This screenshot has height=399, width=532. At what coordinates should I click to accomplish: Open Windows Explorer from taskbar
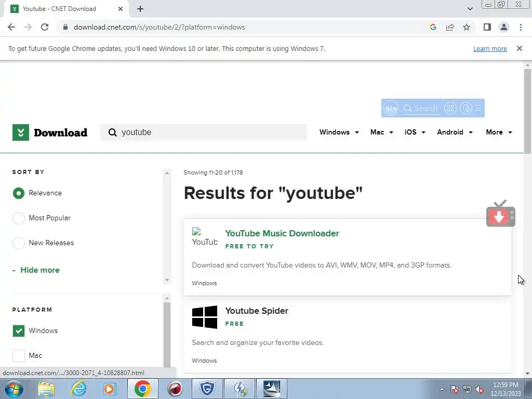coord(46,389)
